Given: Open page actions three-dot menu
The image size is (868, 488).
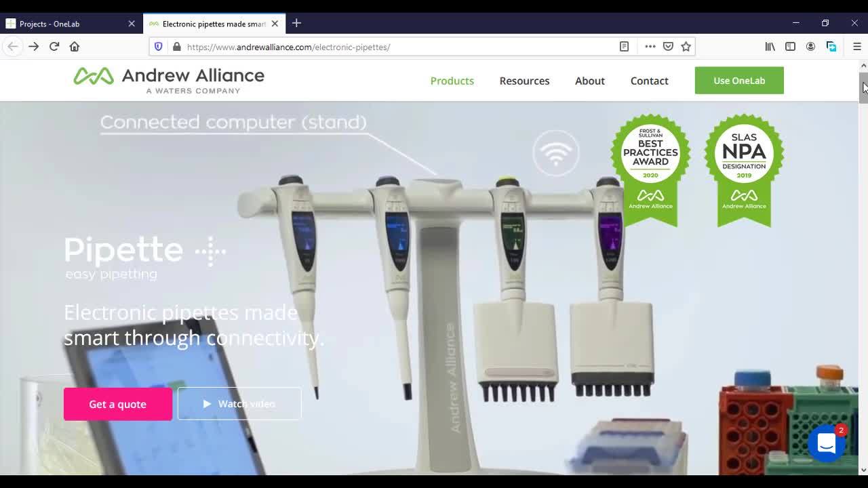Looking at the screenshot, I should (650, 47).
